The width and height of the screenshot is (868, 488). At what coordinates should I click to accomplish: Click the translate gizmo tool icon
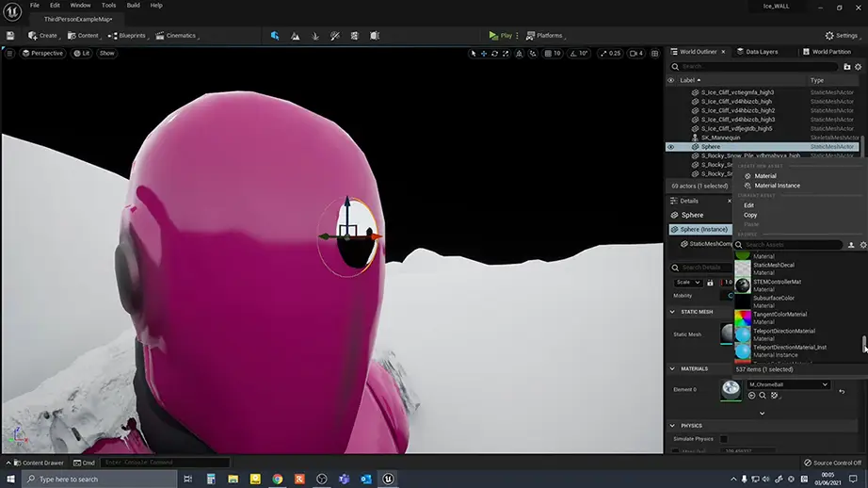[x=484, y=54]
